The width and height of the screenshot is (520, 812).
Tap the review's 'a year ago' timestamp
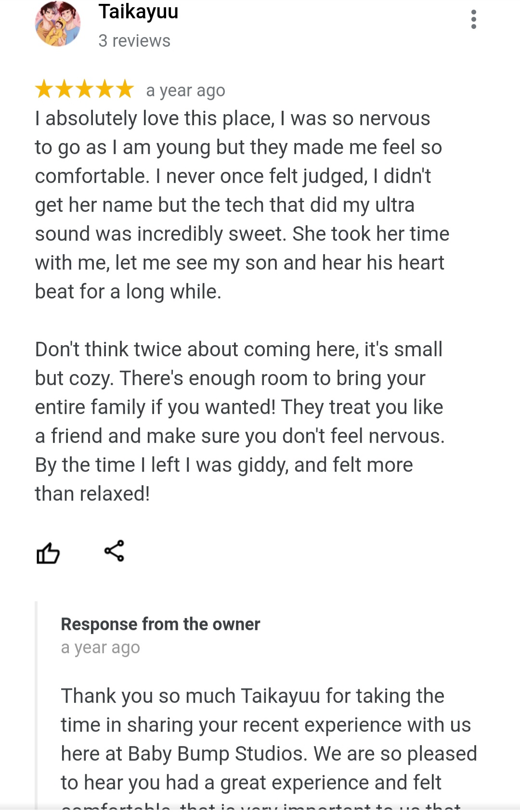coord(185,90)
